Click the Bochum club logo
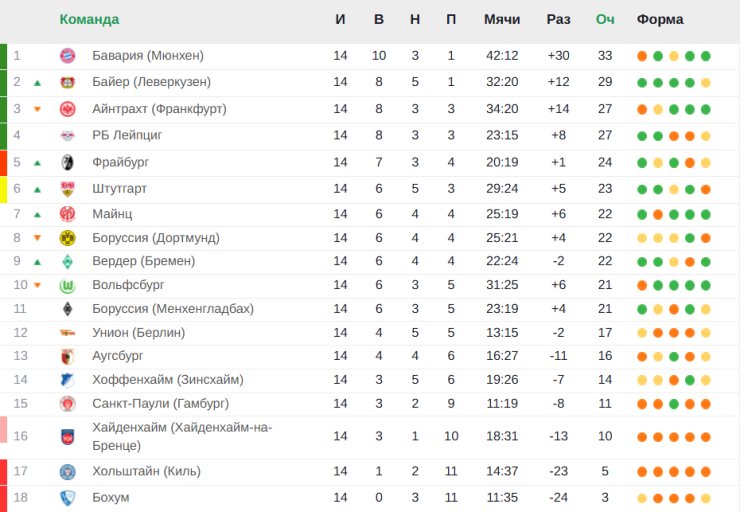The image size is (740, 512). 68,498
